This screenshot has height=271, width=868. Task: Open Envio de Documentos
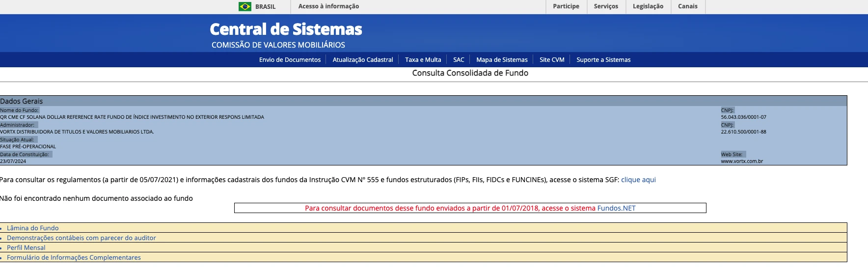click(x=290, y=60)
